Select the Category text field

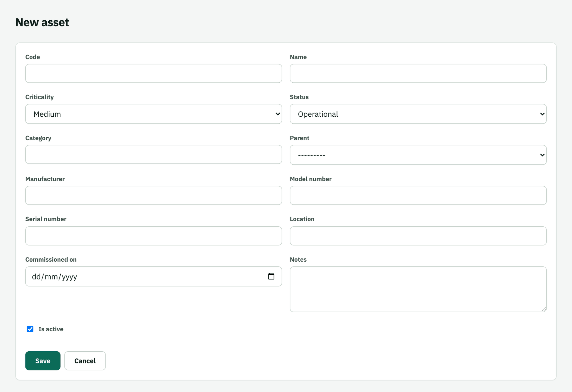coord(153,155)
